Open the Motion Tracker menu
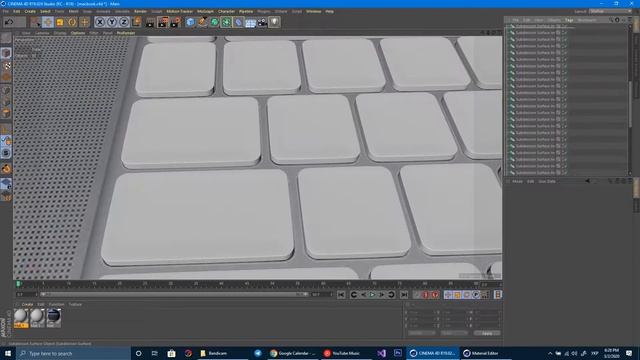Image resolution: width=640 pixels, height=360 pixels. coord(180,11)
